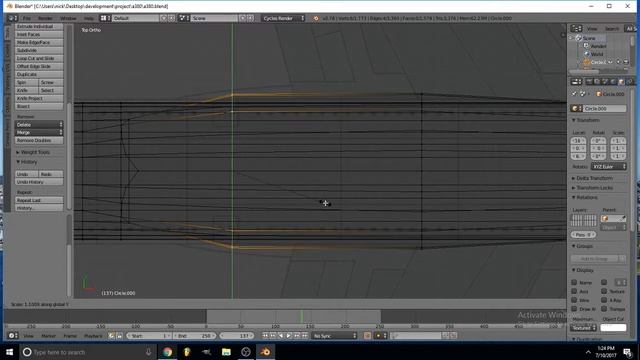Click the World icon in outliner
The image size is (640, 360).
point(587,54)
